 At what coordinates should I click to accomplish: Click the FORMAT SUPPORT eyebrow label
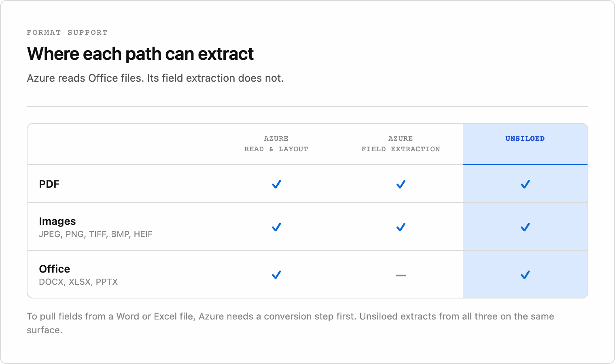coord(67,32)
